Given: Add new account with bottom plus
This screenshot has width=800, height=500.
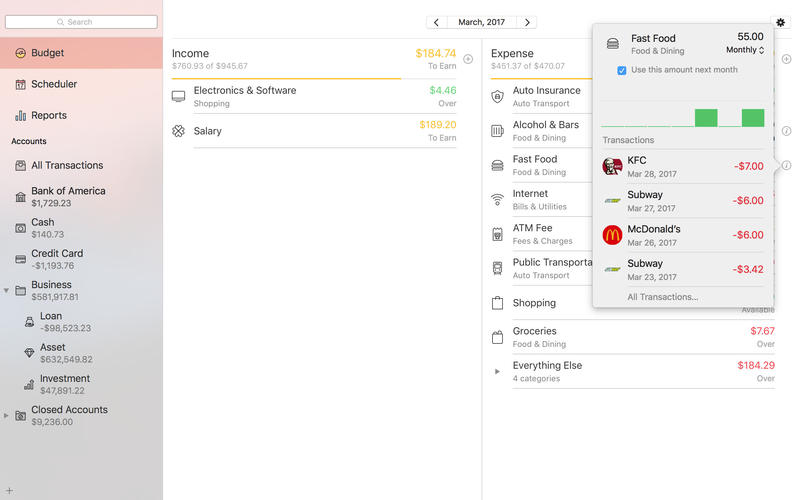Looking at the screenshot, I should 9,490.
